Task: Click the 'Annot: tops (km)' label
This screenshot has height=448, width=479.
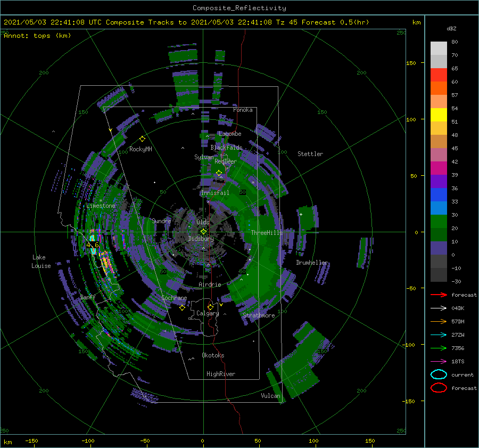Action: 37,36
